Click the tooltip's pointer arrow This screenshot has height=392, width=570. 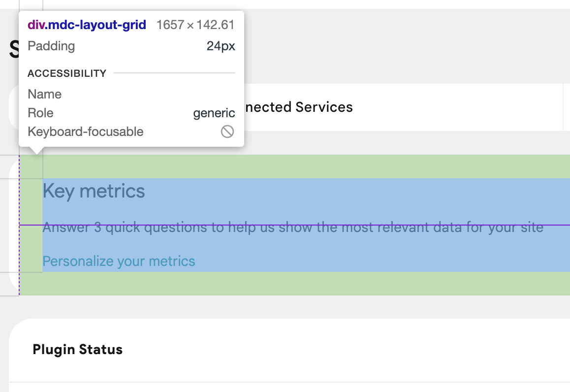click(36, 151)
